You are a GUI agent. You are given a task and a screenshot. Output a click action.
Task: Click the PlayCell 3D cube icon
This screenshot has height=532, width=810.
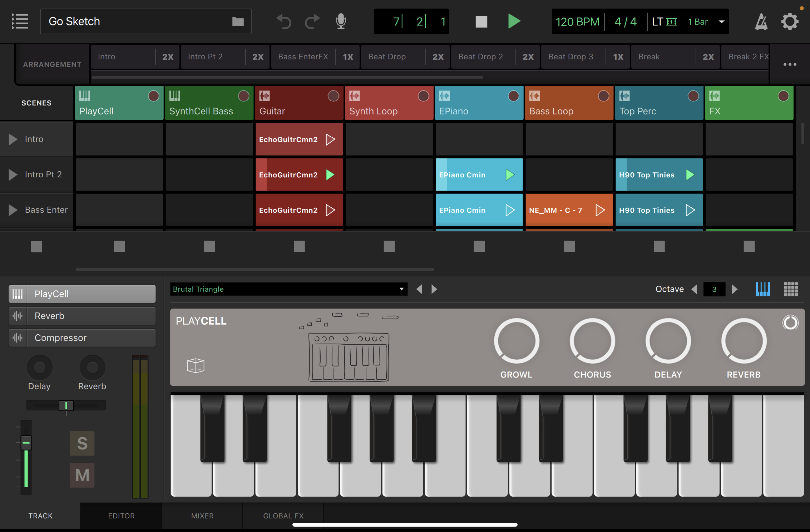pyautogui.click(x=196, y=365)
